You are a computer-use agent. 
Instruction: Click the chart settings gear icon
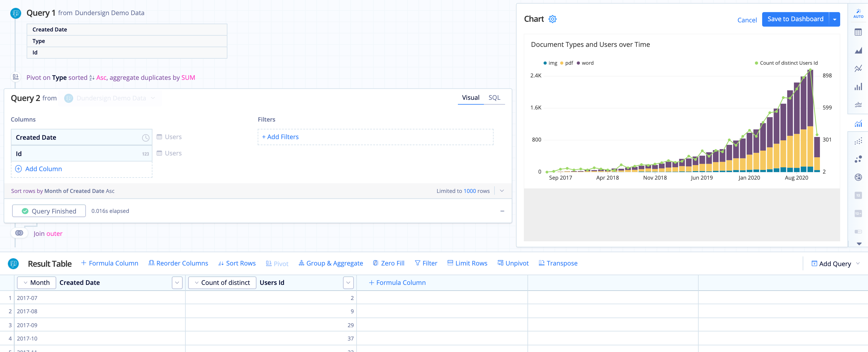pyautogui.click(x=553, y=19)
